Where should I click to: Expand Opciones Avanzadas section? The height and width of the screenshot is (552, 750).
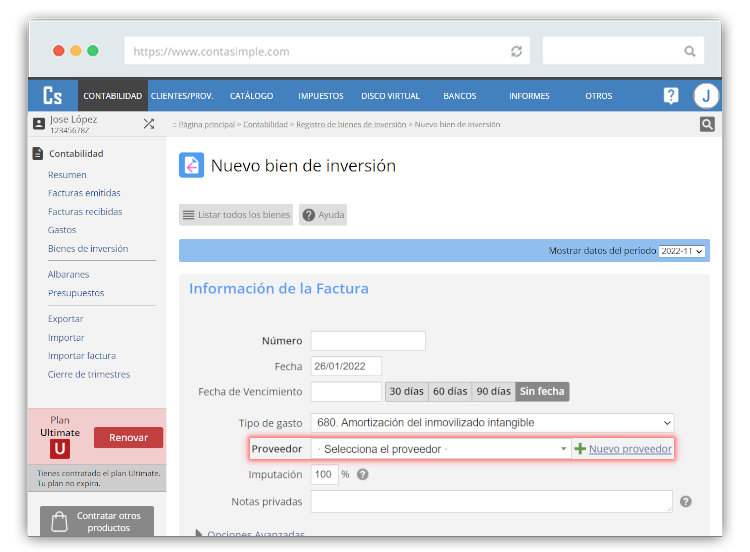251,533
